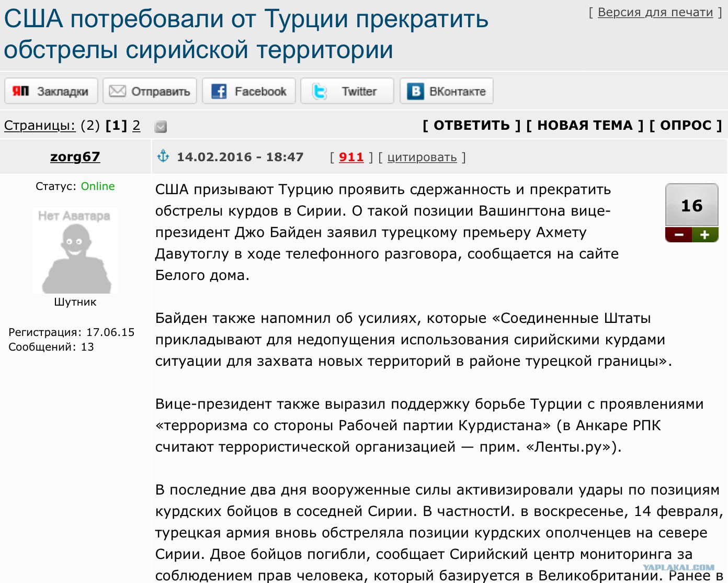The width and height of the screenshot is (728, 583).
Task: Downvote the post with minus button
Action: 678,235
